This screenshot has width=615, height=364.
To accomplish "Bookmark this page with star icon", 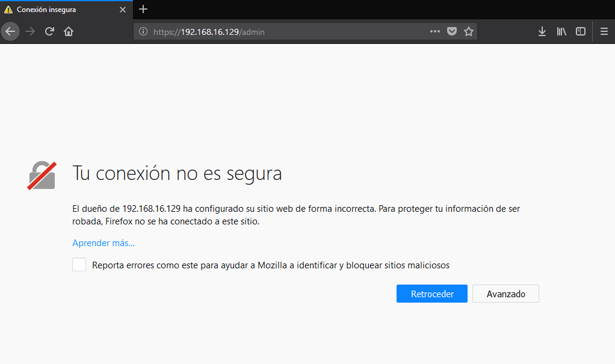I will (469, 32).
